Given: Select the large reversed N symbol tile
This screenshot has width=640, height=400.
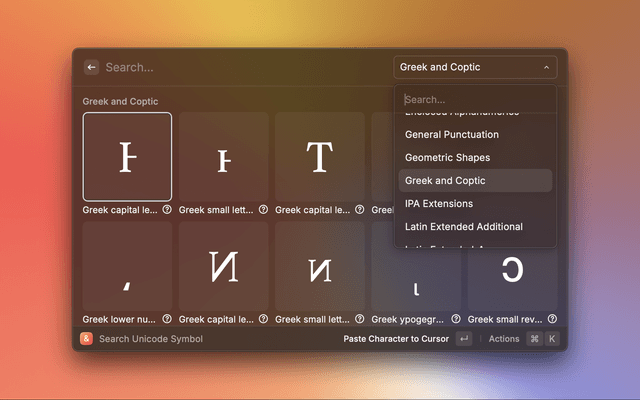Looking at the screenshot, I should point(223,266).
